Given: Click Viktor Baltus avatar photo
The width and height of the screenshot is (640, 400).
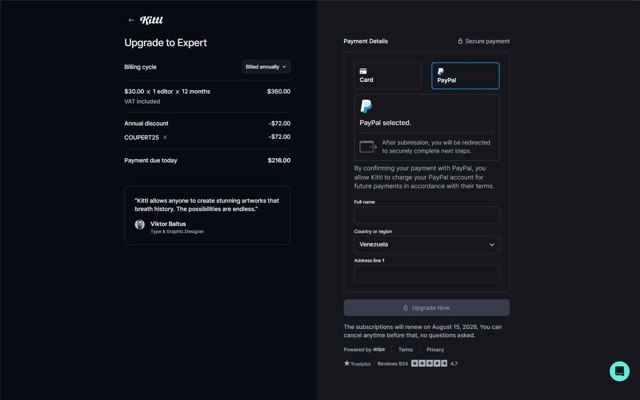Looking at the screenshot, I should click(140, 224).
